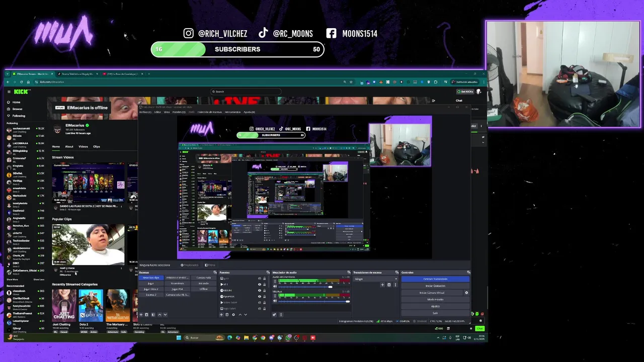Open Kick user avatar menu

(x=478, y=92)
